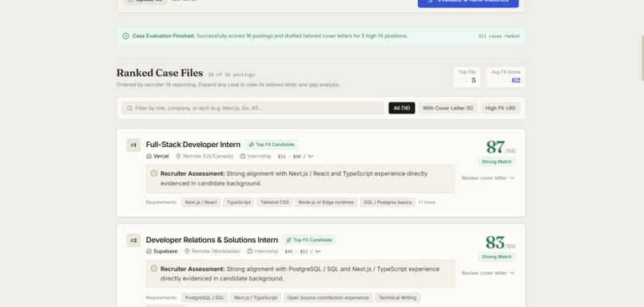Click Top Fit Candidate badge on Supabase posting
This screenshot has width=644, height=307.
[x=309, y=240]
